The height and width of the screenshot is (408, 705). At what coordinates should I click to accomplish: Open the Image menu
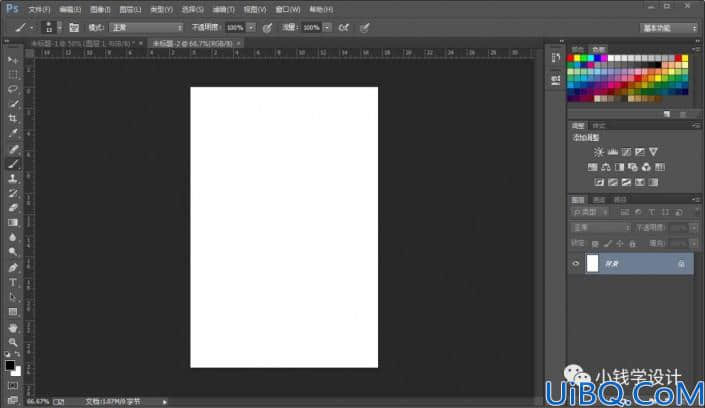[100, 9]
